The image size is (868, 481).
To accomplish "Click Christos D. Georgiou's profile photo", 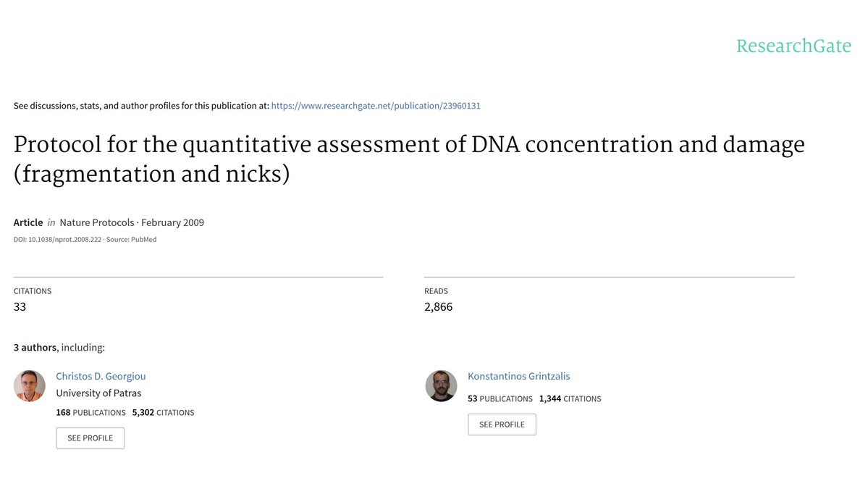I will 30,385.
